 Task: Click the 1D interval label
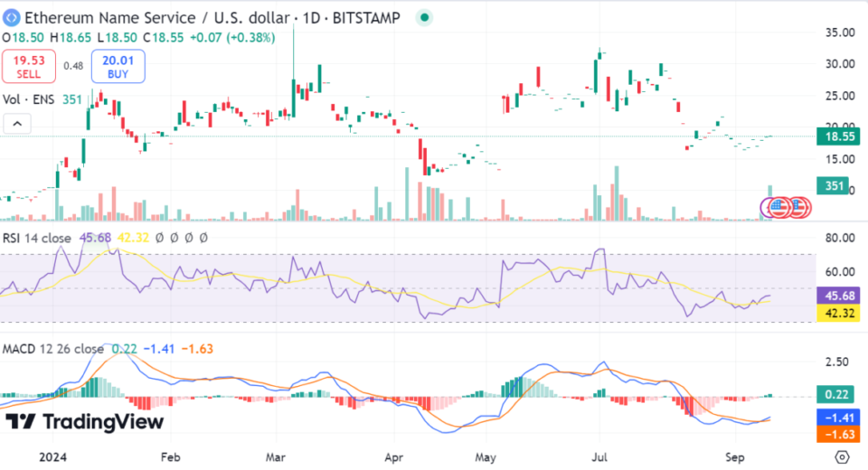[x=312, y=18]
